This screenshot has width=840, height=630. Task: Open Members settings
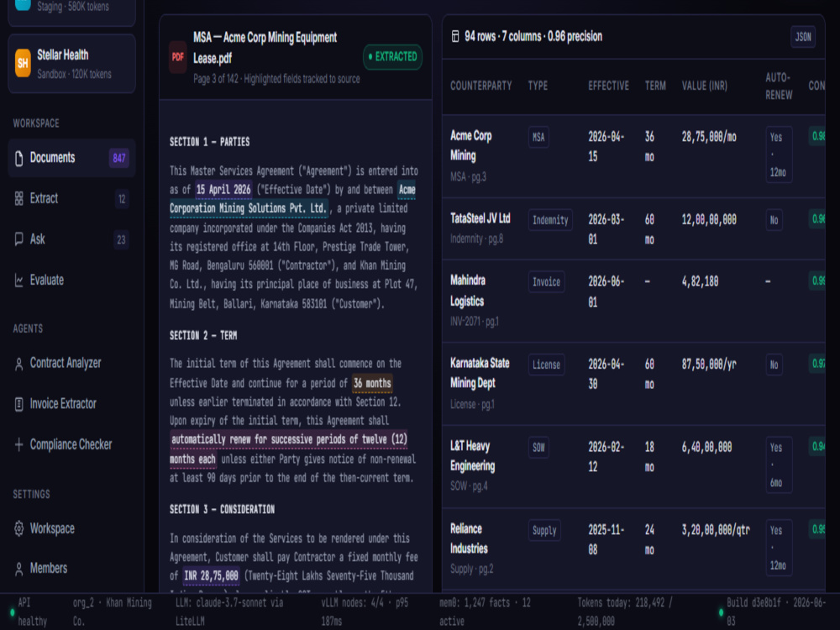[x=71, y=569]
